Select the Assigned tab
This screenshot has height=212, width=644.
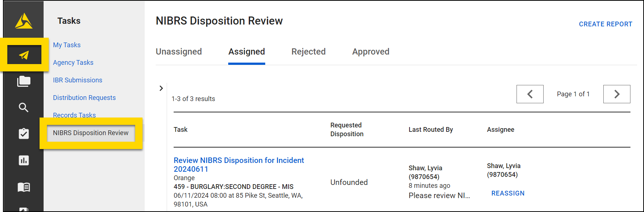click(247, 52)
